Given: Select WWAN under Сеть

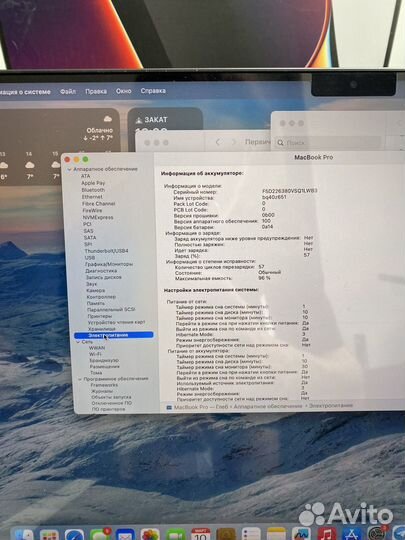Looking at the screenshot, I should pyautogui.click(x=97, y=348).
